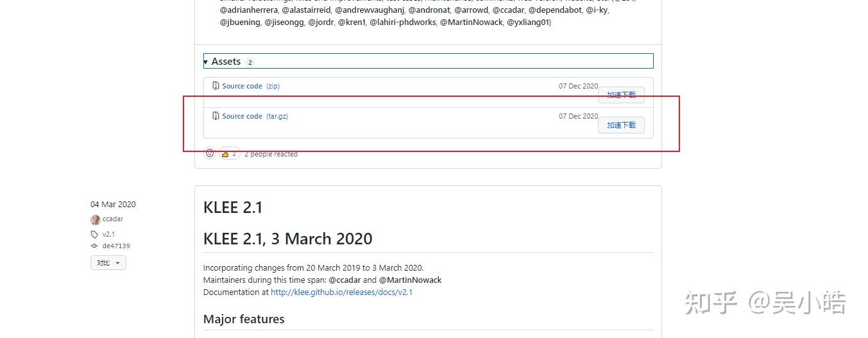This screenshot has height=338, width=868.
Task: Click the thumbs-up reaction with count 2
Action: [229, 154]
